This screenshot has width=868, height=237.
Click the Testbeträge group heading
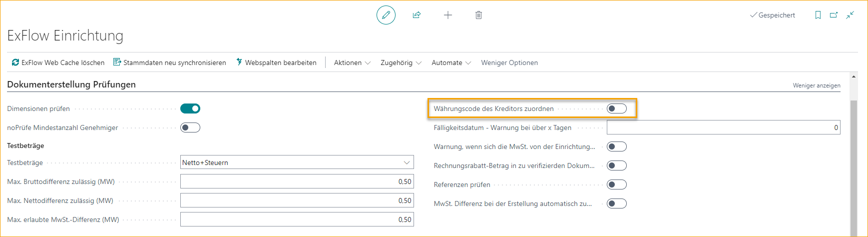tap(25, 145)
